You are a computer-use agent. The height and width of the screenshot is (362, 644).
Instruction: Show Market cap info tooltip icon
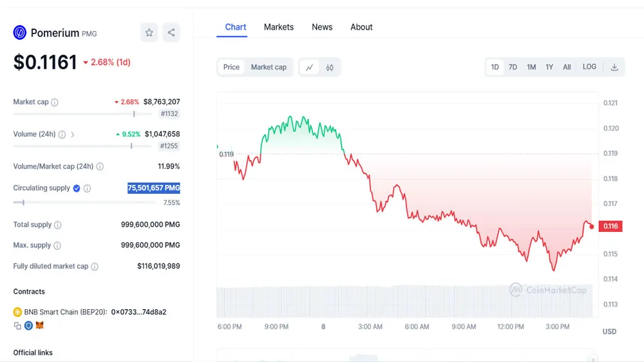pos(55,102)
